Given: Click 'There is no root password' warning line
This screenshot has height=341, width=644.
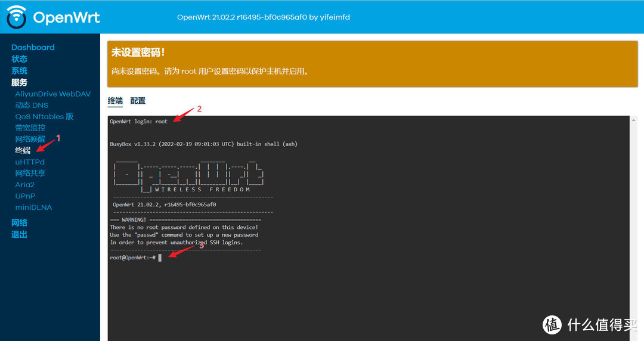Looking at the screenshot, I should point(184,227).
